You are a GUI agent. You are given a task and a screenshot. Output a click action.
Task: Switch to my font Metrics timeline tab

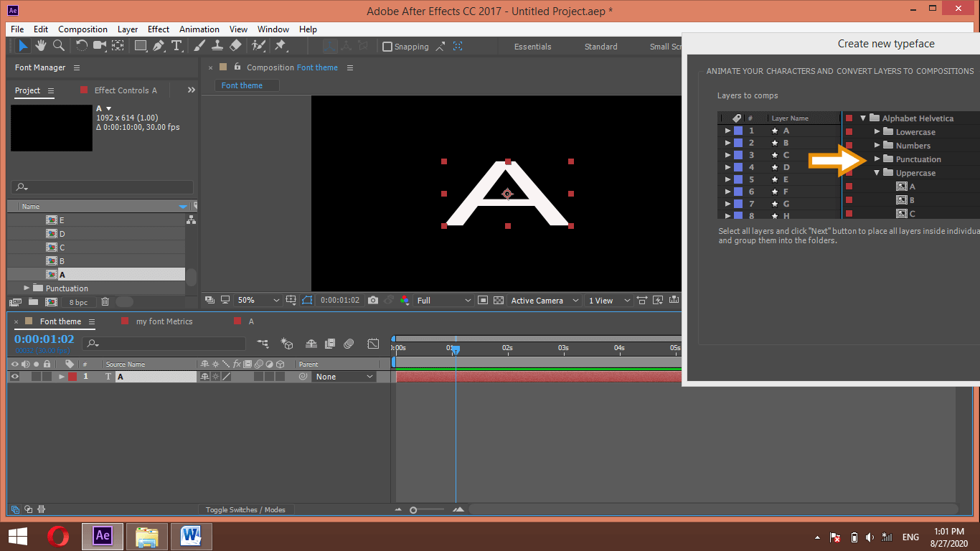164,321
